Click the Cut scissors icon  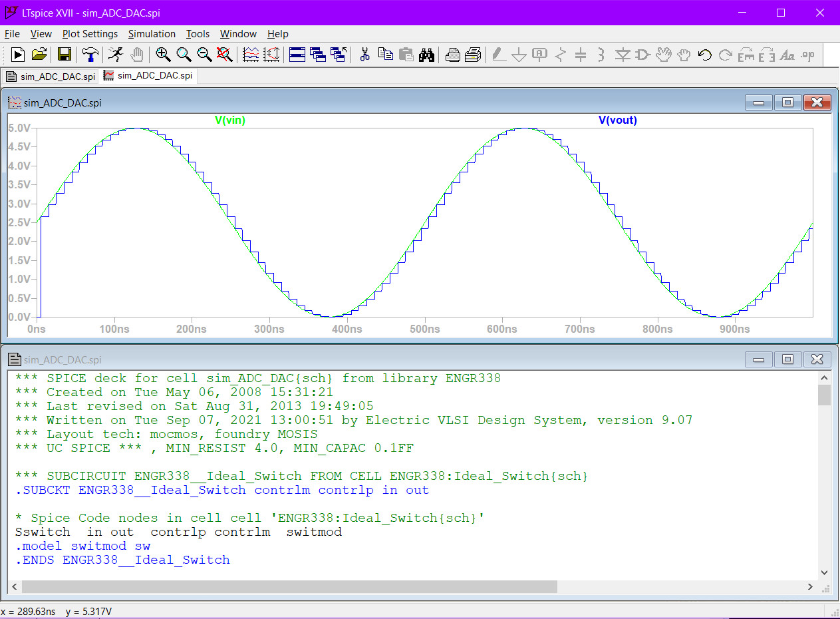(364, 55)
